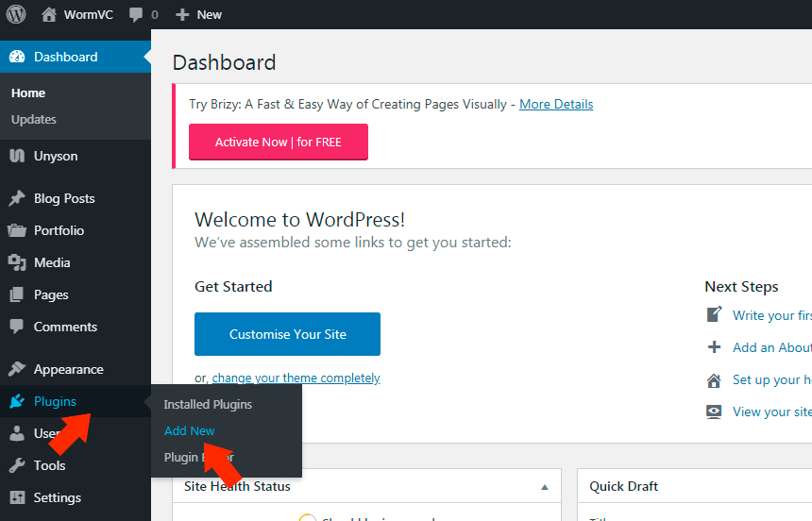Click Add an About page link
Screen dimensions: 812x521
tap(772, 347)
